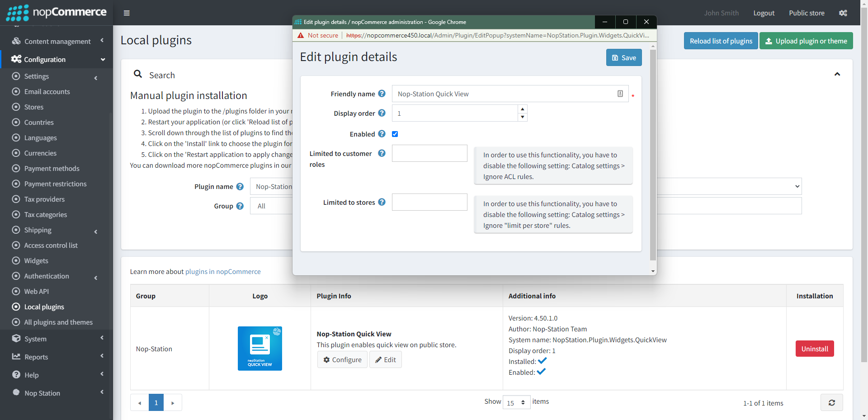Image resolution: width=868 pixels, height=420 pixels.
Task: Open Payment restrictions in sidebar
Action: [55, 184]
